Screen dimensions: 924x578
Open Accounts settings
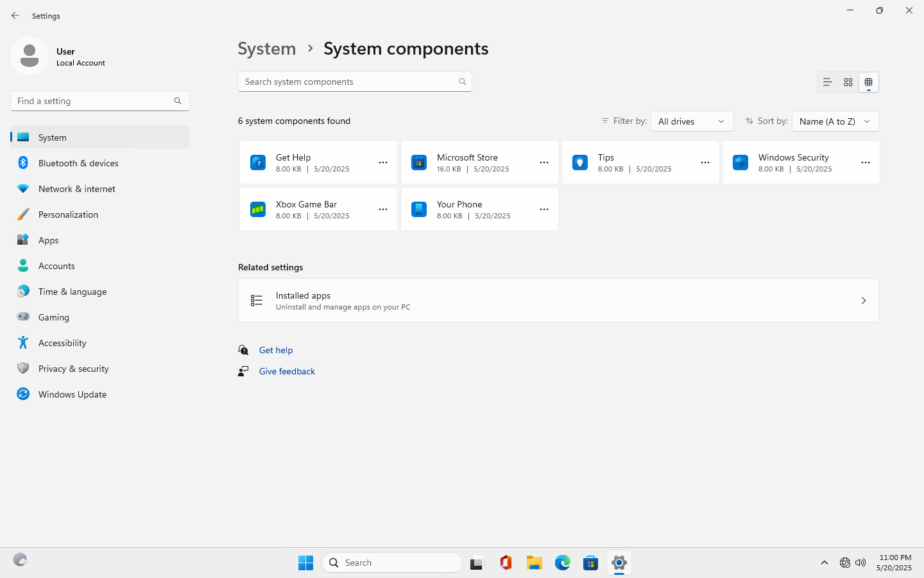point(100,266)
